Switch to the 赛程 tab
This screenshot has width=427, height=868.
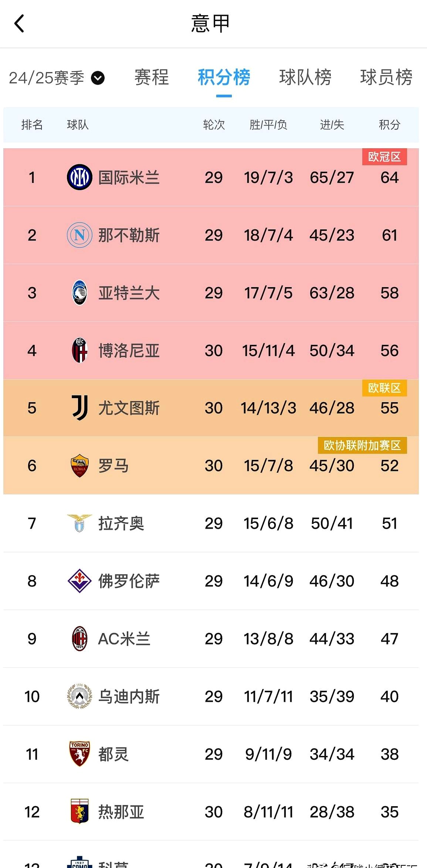(151, 77)
